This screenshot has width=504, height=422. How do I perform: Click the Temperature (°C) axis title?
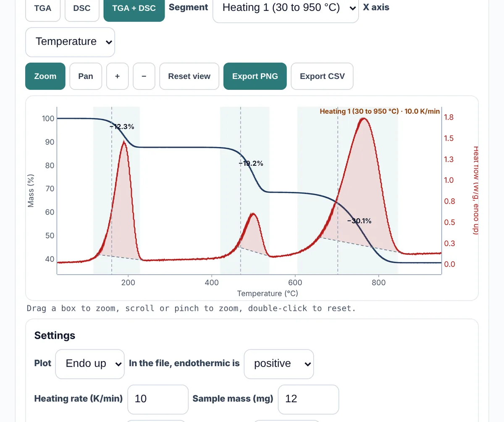268,294
